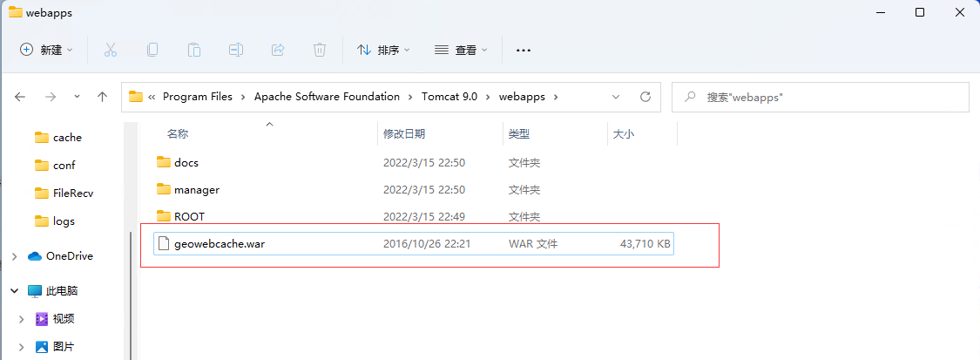
Task: Go back with the left arrow
Action: click(x=20, y=97)
